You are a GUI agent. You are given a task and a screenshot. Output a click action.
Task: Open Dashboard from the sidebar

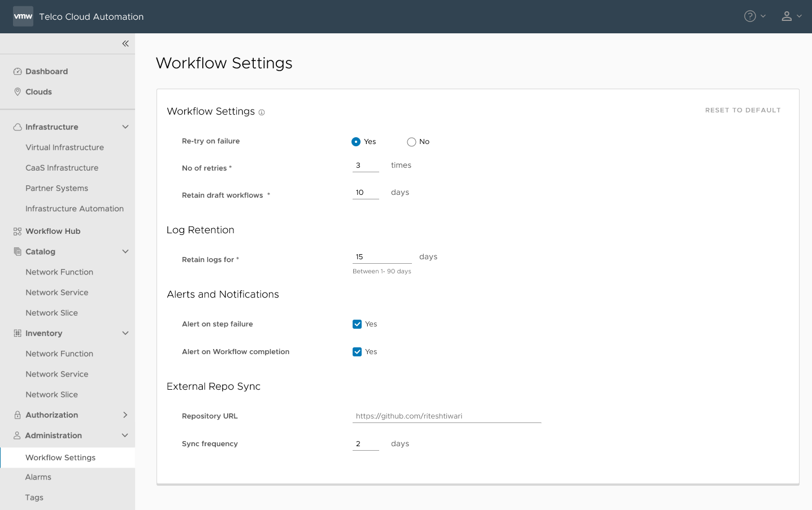click(46, 72)
